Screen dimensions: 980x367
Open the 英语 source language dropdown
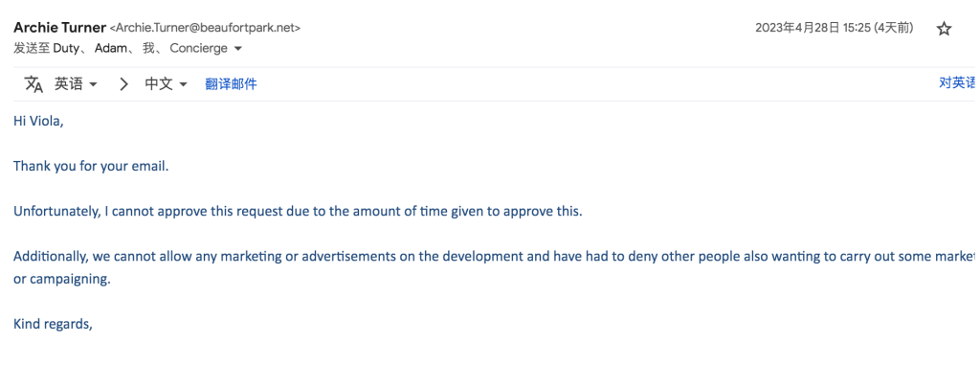tap(76, 84)
